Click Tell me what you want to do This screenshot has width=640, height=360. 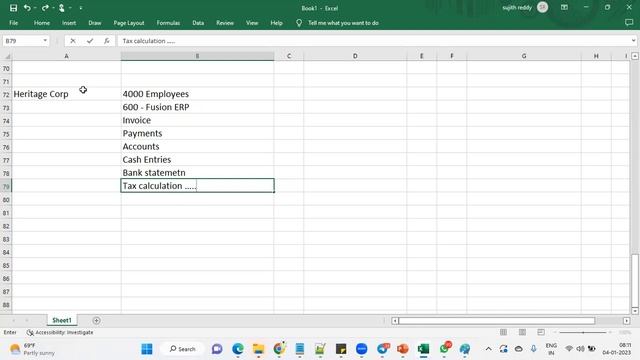pyautogui.click(x=343, y=23)
